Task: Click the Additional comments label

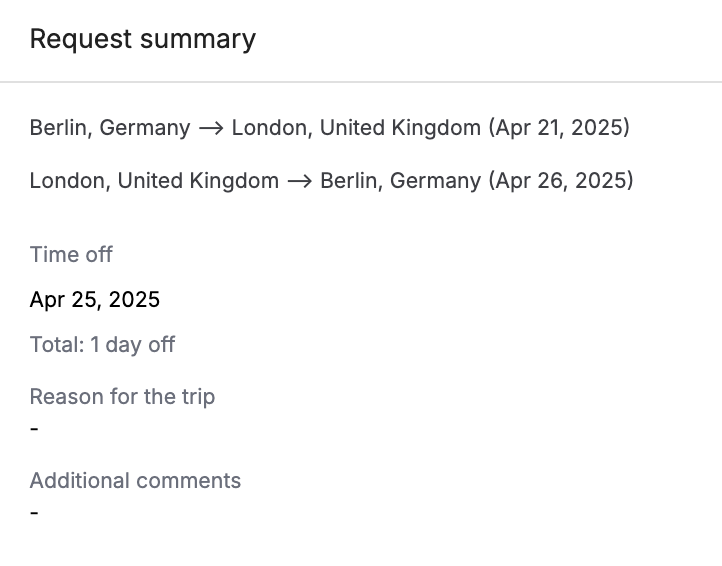Action: pyautogui.click(x=135, y=481)
